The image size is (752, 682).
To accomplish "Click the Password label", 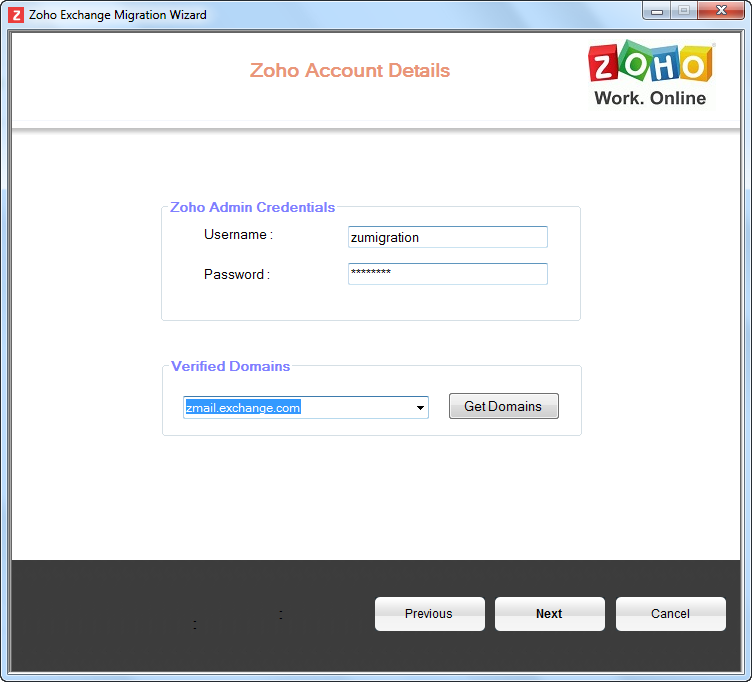I will pyautogui.click(x=236, y=275).
